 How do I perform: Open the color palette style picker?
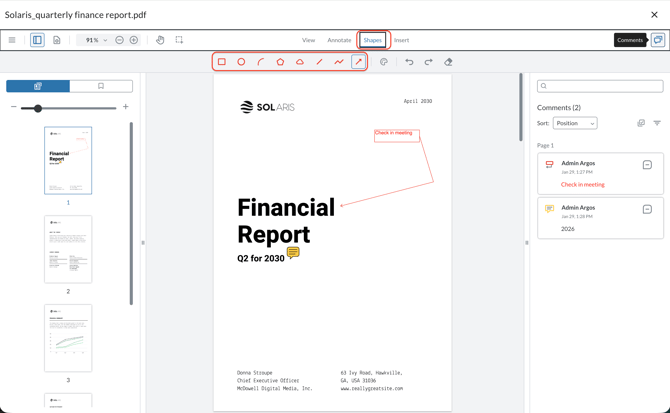[384, 62]
